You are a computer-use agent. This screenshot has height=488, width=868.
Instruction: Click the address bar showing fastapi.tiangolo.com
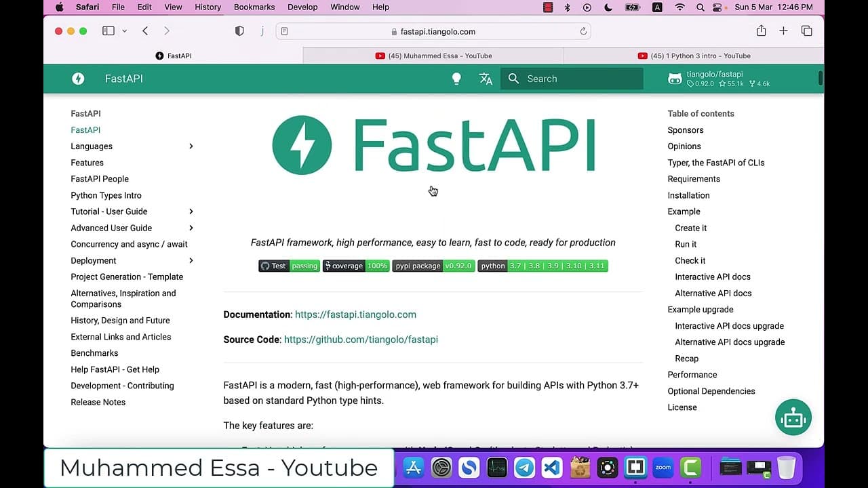433,31
